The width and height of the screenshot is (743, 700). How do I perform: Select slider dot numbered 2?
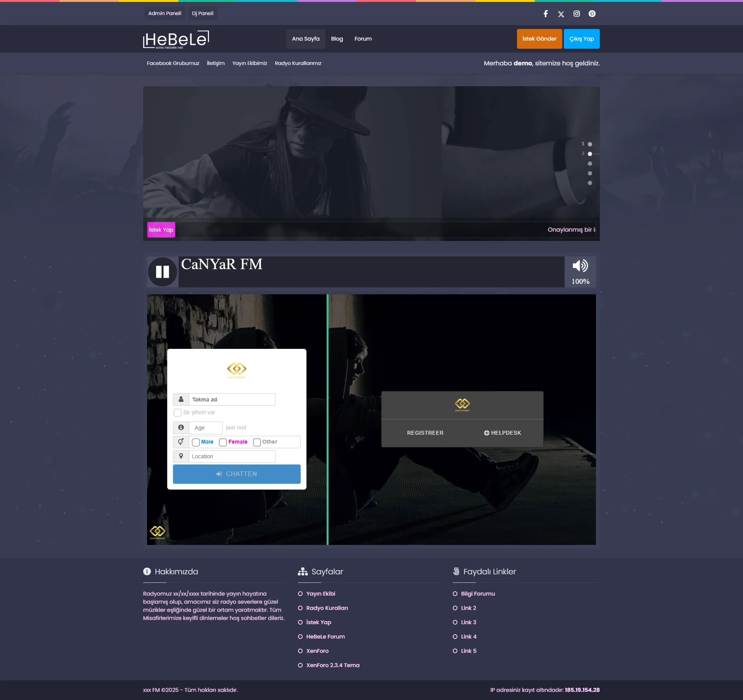pos(590,154)
